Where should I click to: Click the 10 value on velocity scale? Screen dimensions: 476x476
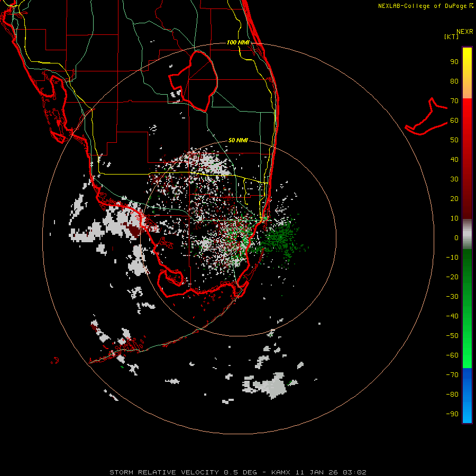click(454, 218)
